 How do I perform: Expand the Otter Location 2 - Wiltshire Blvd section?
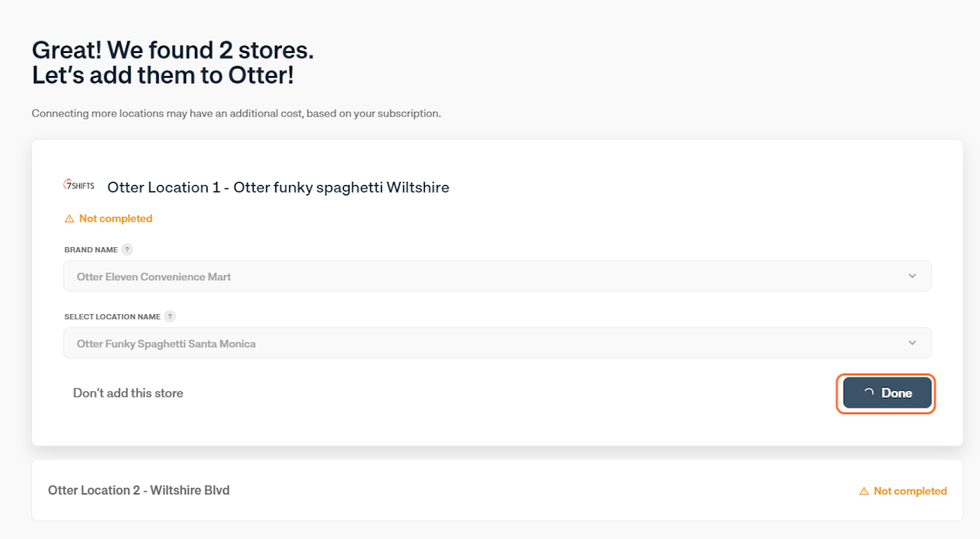click(x=497, y=491)
